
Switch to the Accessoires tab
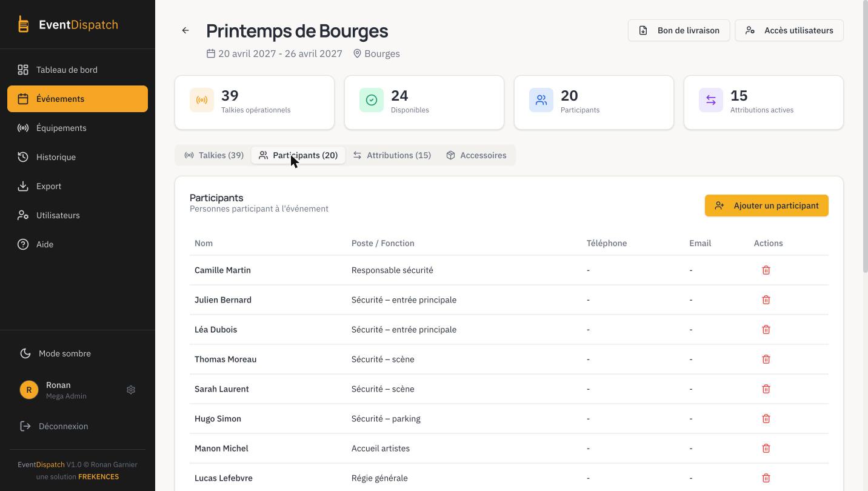[476, 155]
